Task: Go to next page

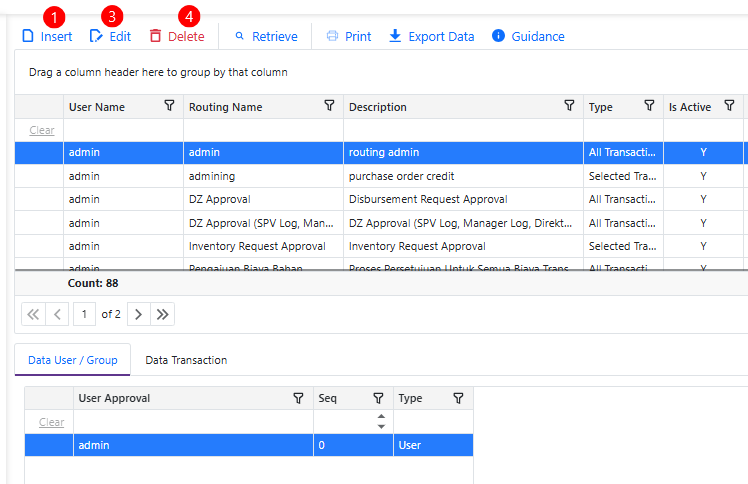Action: (x=139, y=314)
